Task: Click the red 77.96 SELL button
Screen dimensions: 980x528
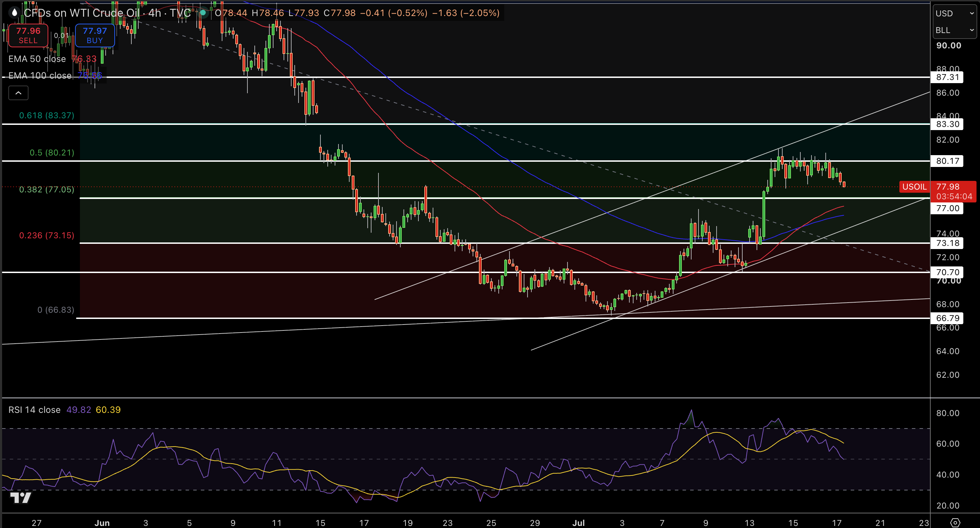Action: [x=28, y=35]
